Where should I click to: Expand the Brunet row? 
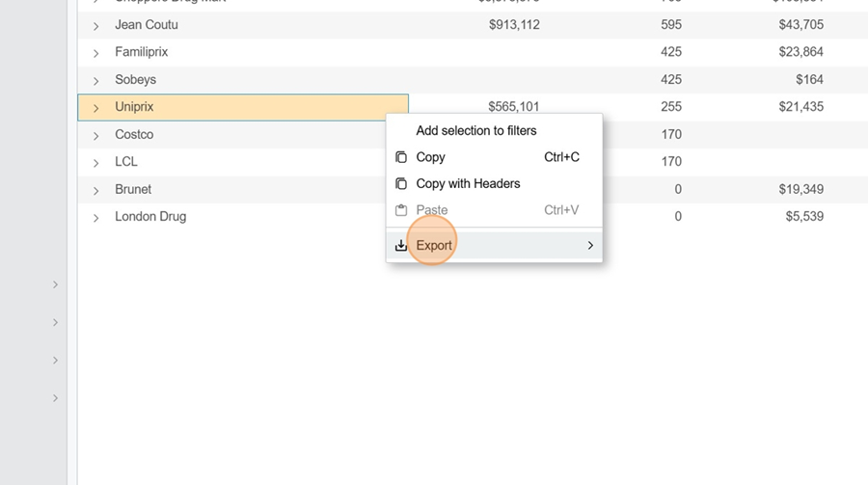(95, 191)
